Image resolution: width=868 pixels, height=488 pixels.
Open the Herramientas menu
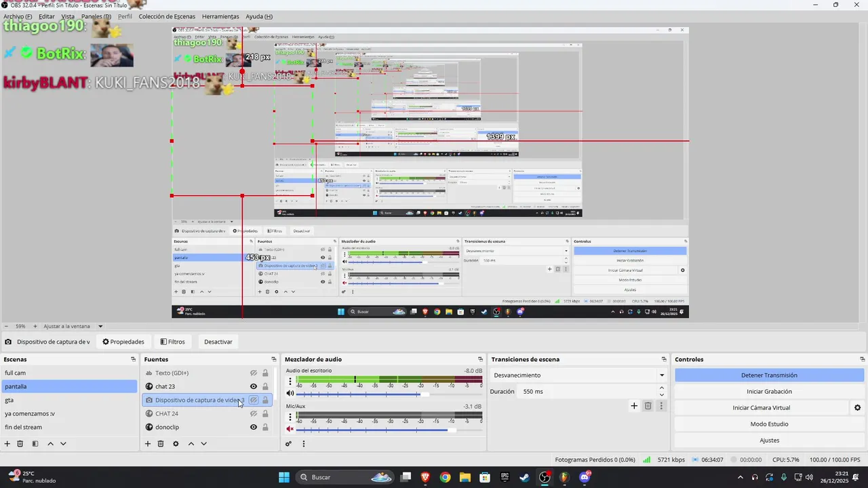click(x=220, y=16)
